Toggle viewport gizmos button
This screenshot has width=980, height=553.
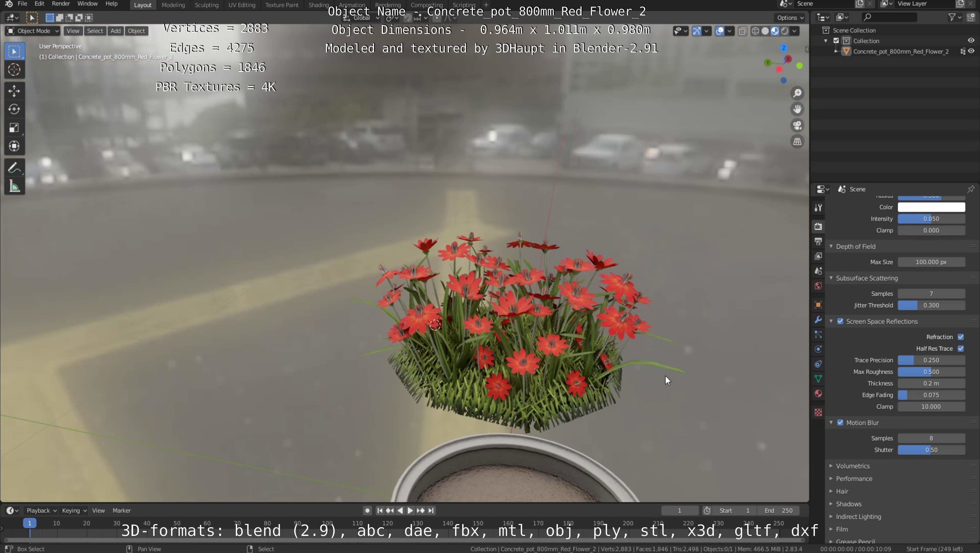696,31
